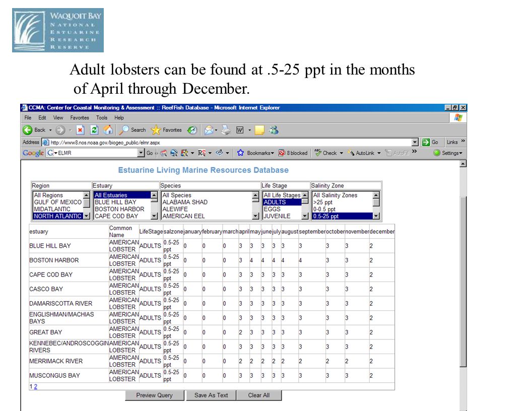
Task: Click MERRIMACK RIVER row estuary cell
Action: (x=69, y=361)
